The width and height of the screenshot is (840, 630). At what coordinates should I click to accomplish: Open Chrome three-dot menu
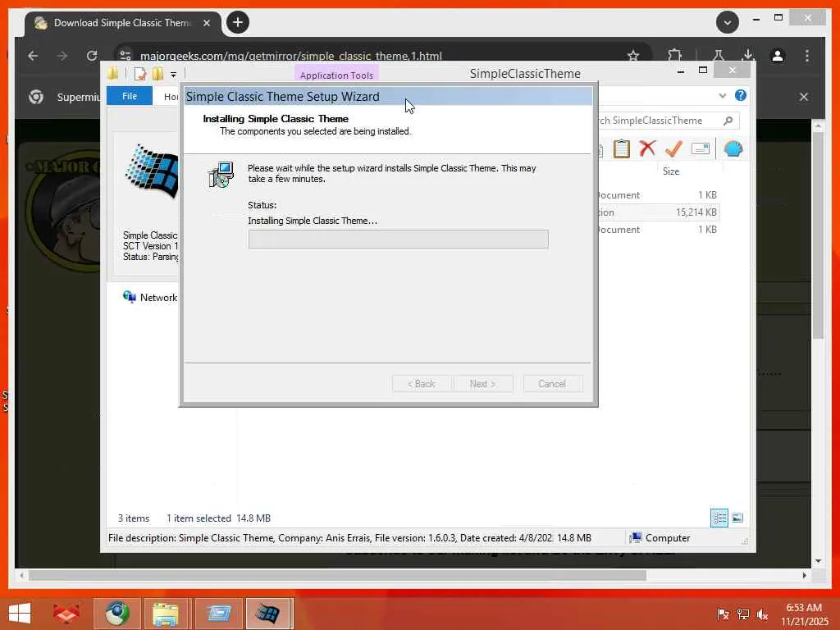click(x=807, y=56)
